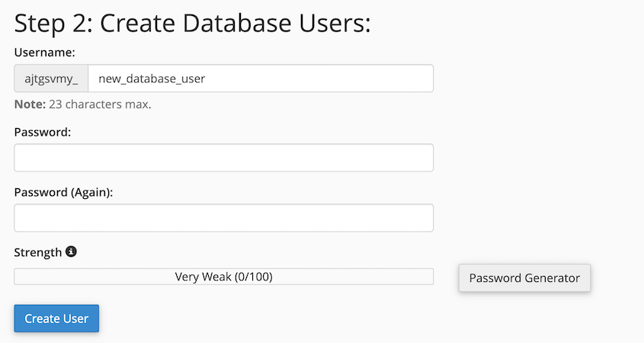644x343 pixels.
Task: Click the 23 characters max text
Action: click(x=100, y=104)
